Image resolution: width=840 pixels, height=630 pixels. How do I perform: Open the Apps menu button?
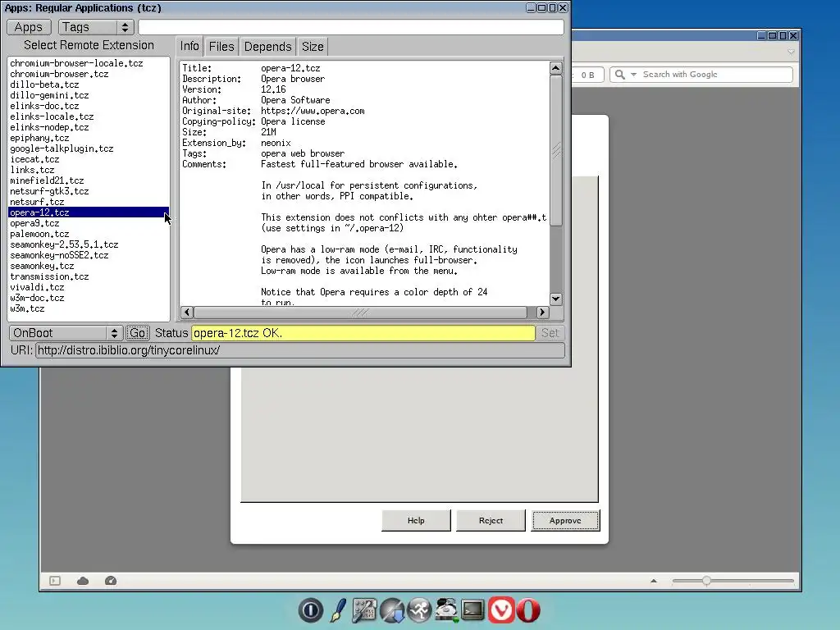coord(29,27)
